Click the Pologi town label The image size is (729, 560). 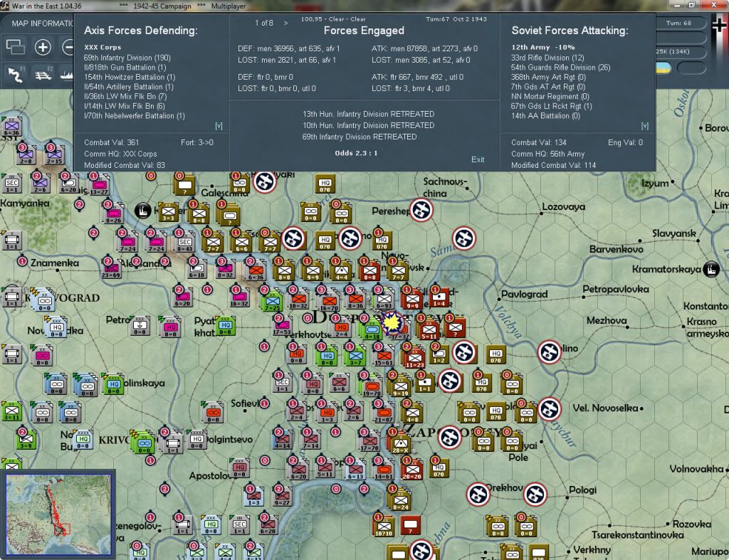click(x=582, y=490)
